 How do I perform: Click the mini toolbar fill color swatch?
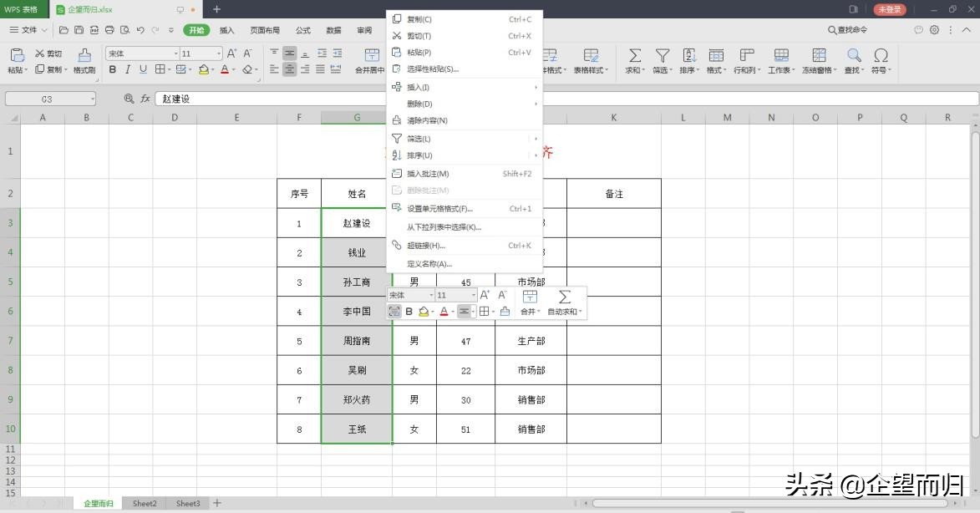[x=424, y=311]
